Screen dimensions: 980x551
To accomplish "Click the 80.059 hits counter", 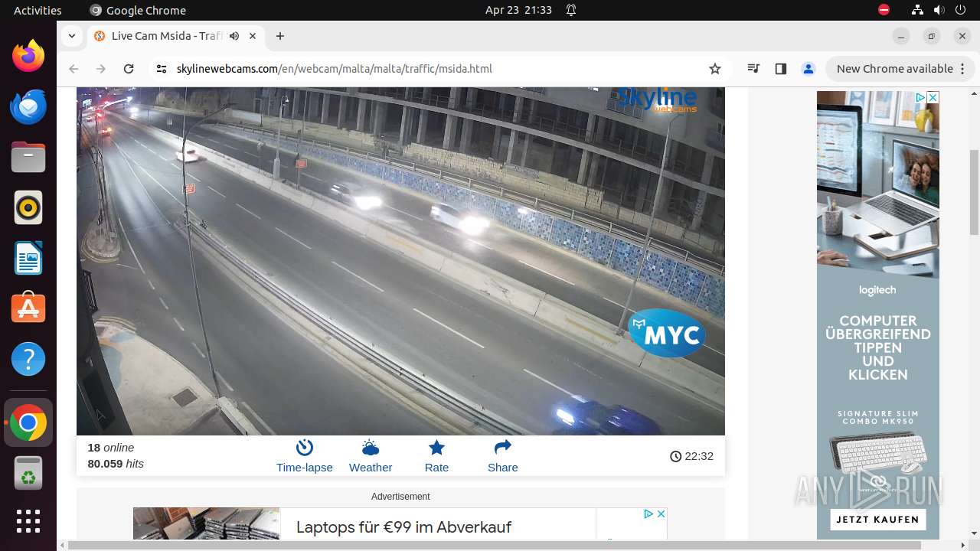I will point(116,464).
